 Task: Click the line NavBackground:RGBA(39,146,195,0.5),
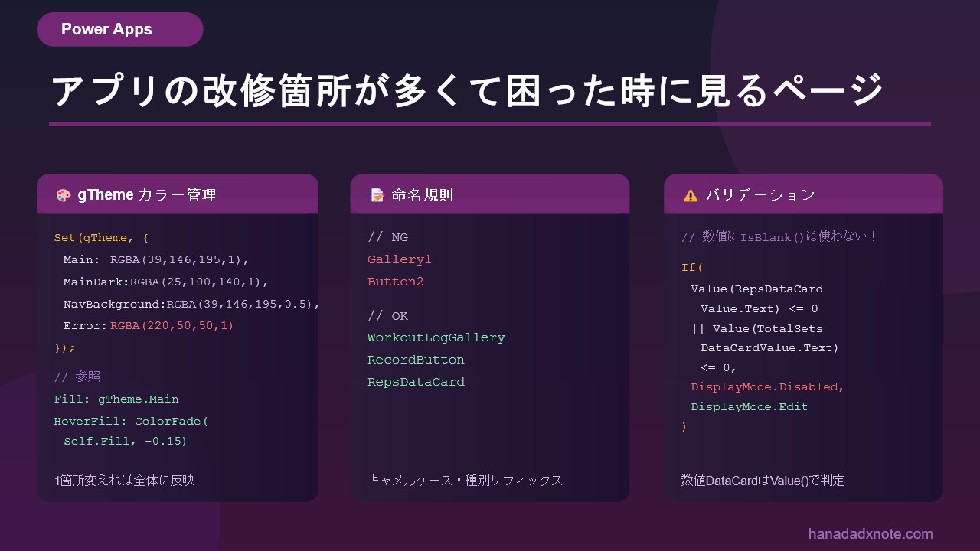pyautogui.click(x=191, y=304)
